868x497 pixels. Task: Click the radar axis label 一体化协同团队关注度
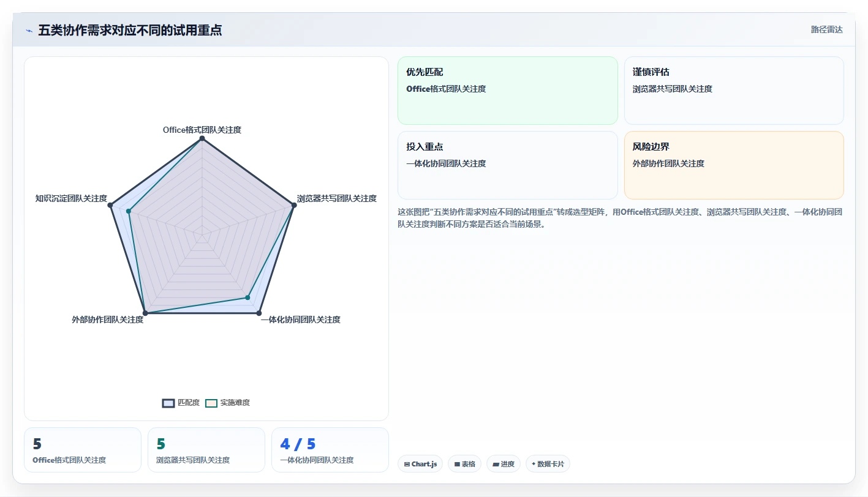coord(300,319)
